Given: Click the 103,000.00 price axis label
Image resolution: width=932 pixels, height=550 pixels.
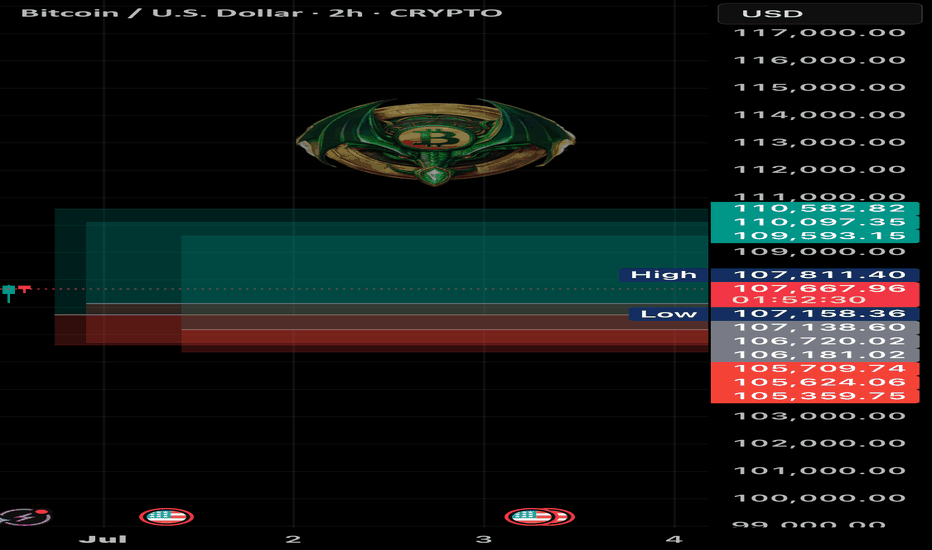Looking at the screenshot, I should tap(820, 416).
